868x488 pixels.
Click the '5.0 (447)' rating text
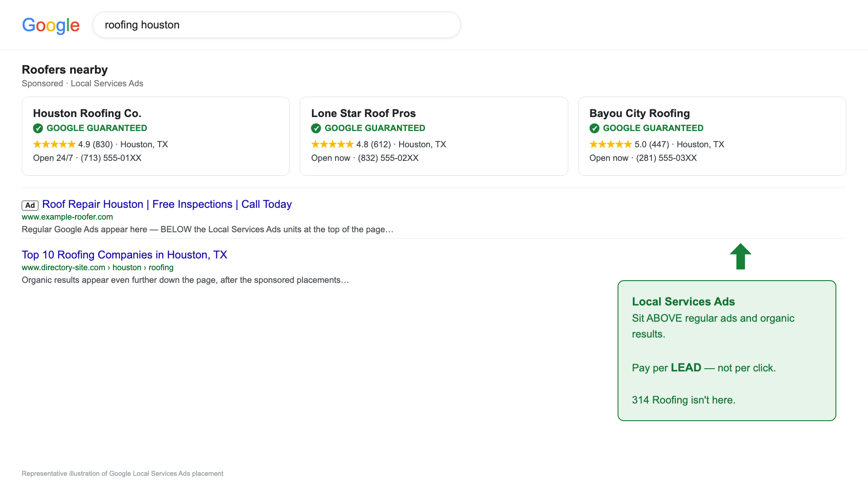pos(652,145)
